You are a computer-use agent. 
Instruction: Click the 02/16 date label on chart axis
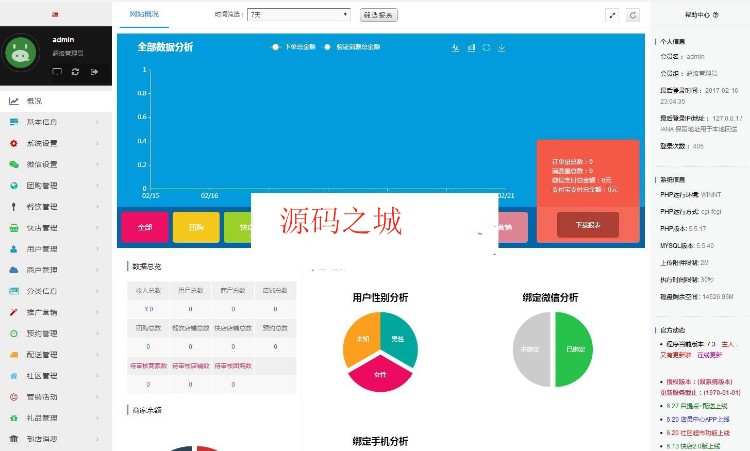pyautogui.click(x=210, y=196)
